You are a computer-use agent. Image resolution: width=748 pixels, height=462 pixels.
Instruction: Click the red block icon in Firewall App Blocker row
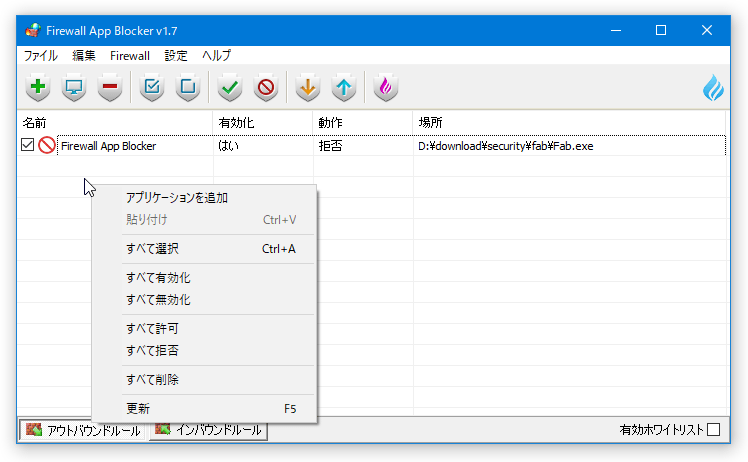[47, 145]
